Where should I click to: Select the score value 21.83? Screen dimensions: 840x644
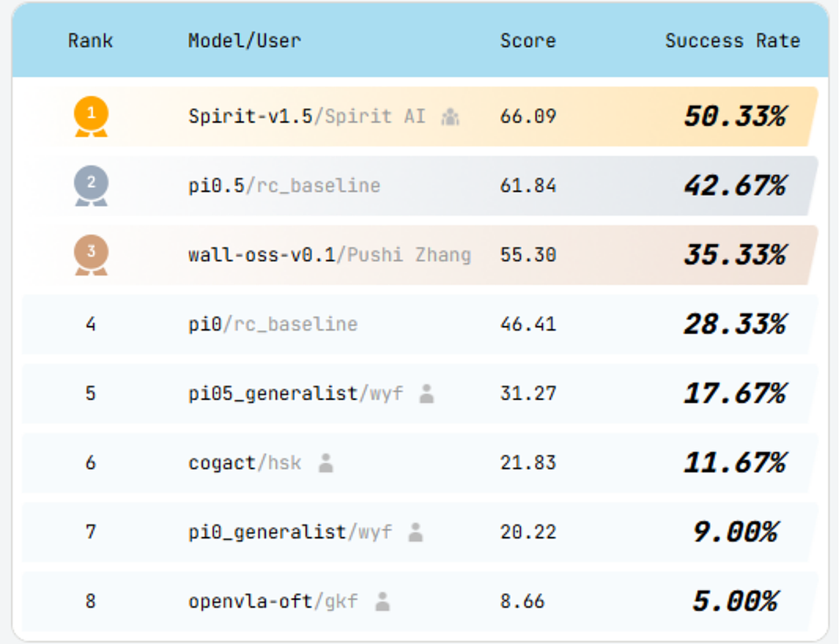(x=528, y=463)
